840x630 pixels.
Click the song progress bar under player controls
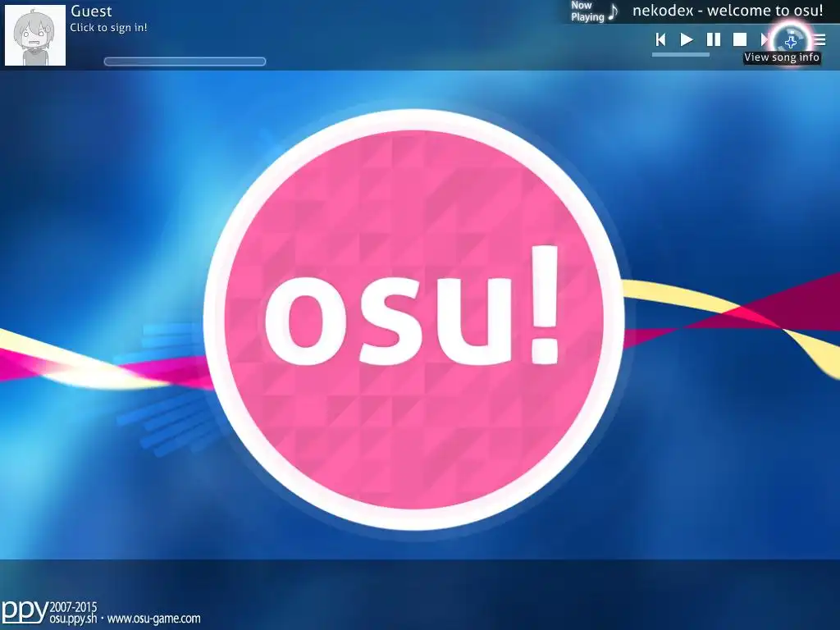click(680, 54)
